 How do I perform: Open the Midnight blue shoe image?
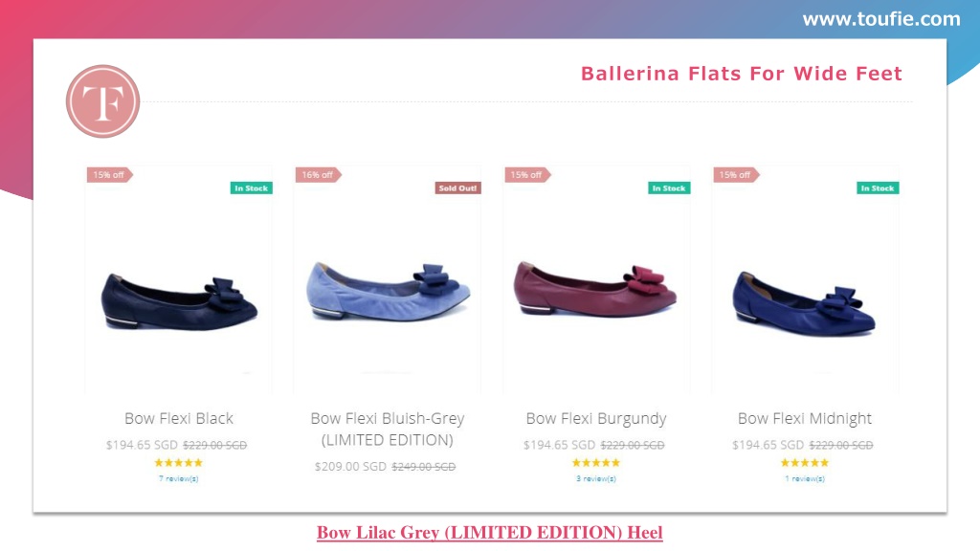coord(804,303)
